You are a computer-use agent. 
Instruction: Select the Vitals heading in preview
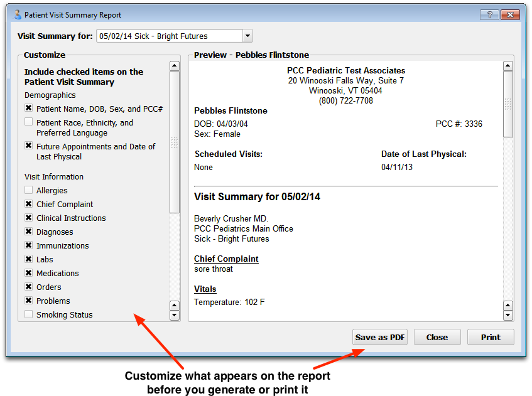[205, 289]
